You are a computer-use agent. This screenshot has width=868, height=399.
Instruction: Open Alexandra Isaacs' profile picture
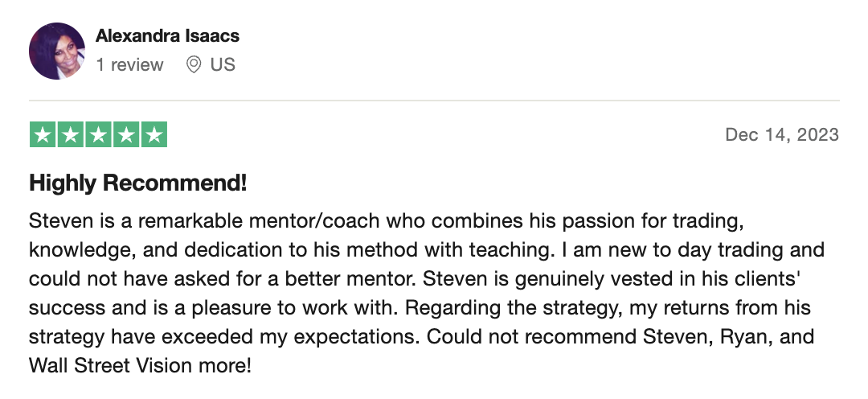(57, 51)
